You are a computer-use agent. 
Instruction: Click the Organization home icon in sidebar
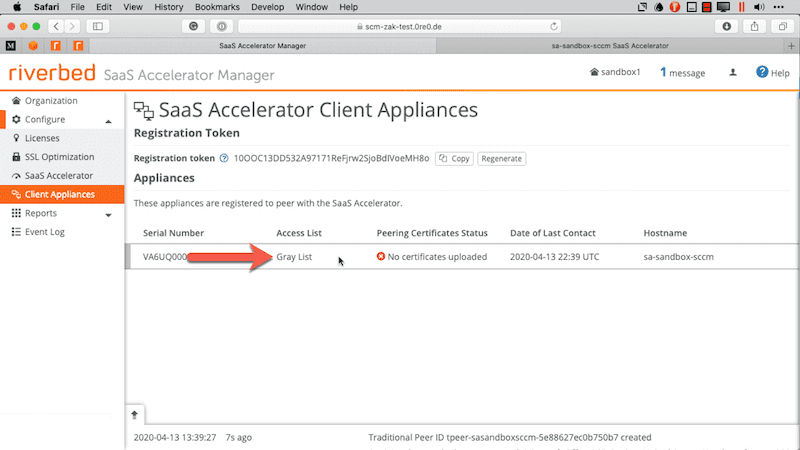coord(16,101)
